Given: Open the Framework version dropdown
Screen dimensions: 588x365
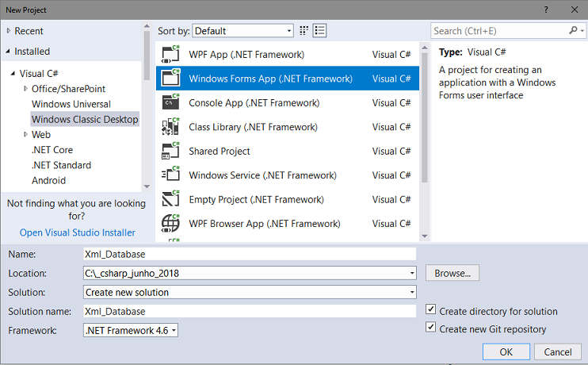Looking at the screenshot, I should coord(131,330).
